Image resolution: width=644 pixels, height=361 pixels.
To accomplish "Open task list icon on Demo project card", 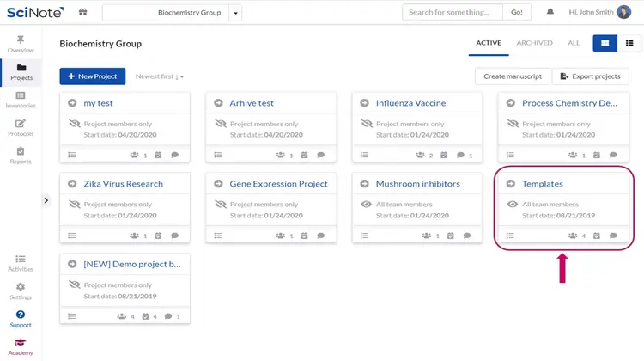I will coord(72,316).
